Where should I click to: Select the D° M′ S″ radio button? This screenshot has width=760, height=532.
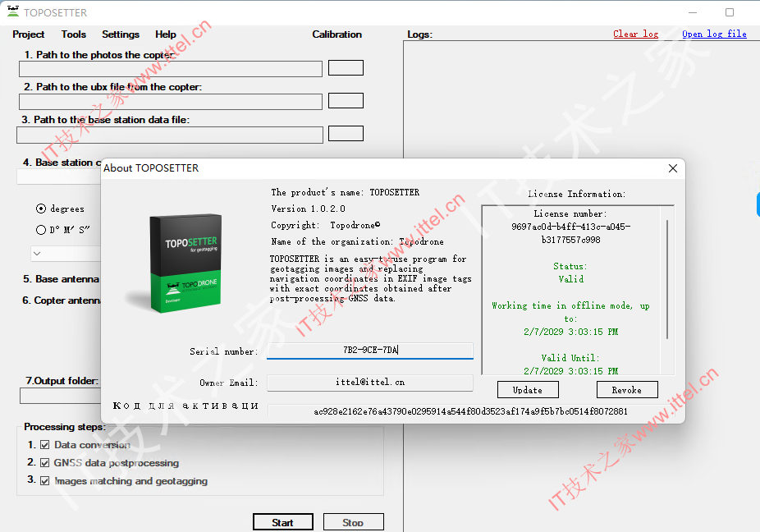pyautogui.click(x=41, y=230)
